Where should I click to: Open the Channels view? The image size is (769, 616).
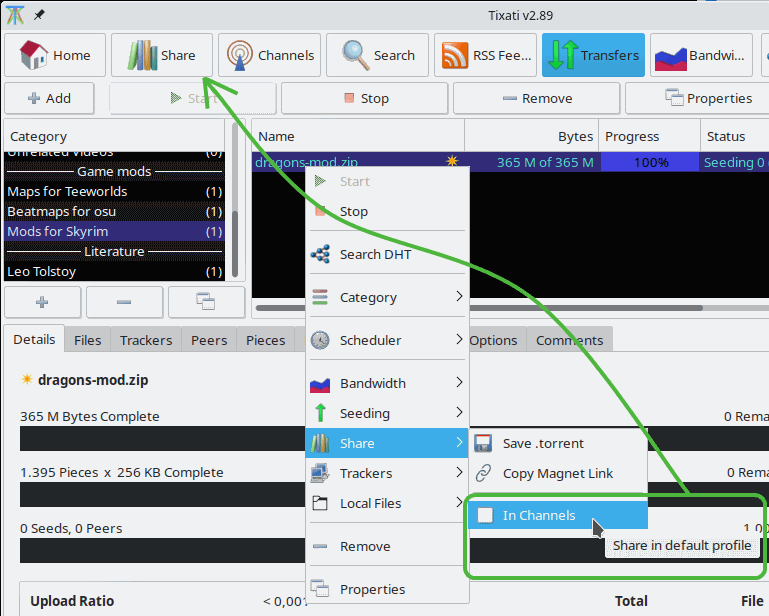[270, 55]
